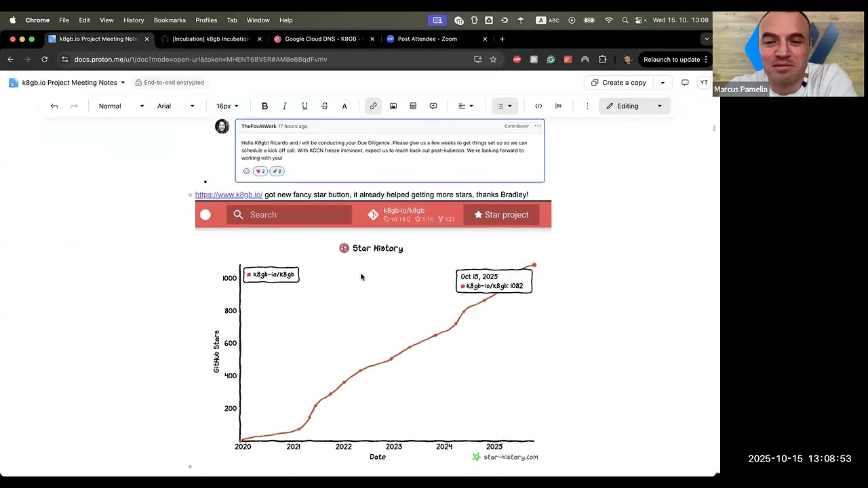The height and width of the screenshot is (488, 868).
Task: Insert a table from the toolbar
Action: click(413, 106)
